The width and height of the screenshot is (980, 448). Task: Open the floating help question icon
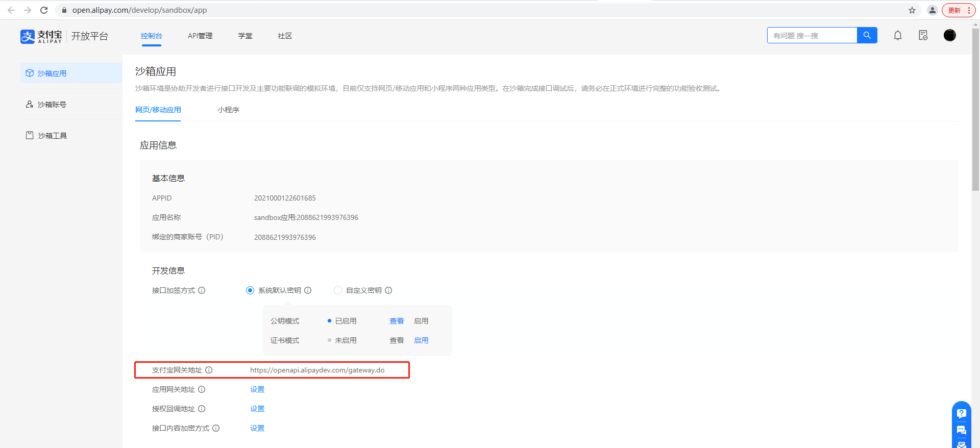coord(962,413)
